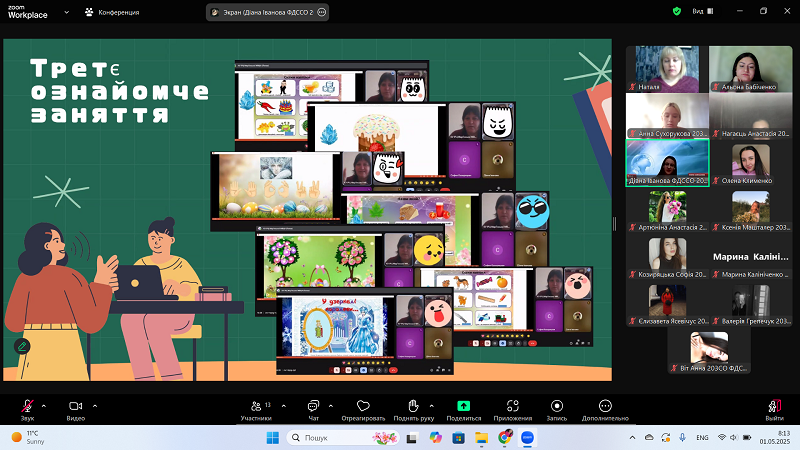Screen dimensions: 800x450
Task: Turn on camera with Видео button
Action: tap(76, 410)
